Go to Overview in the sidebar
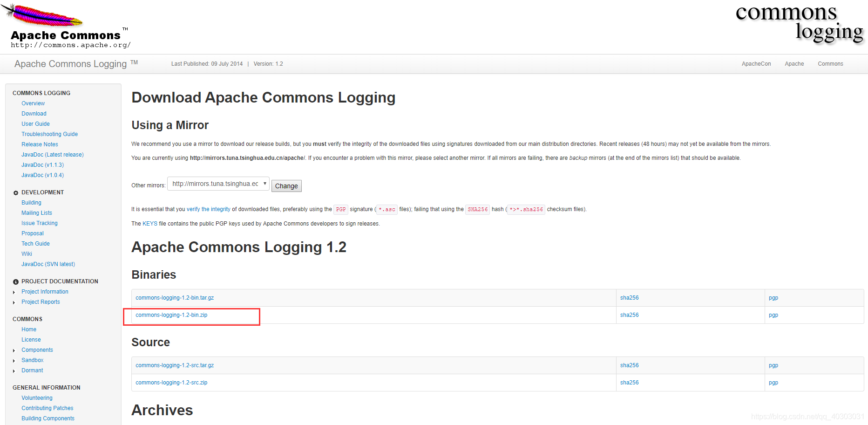868x425 pixels. [x=33, y=103]
